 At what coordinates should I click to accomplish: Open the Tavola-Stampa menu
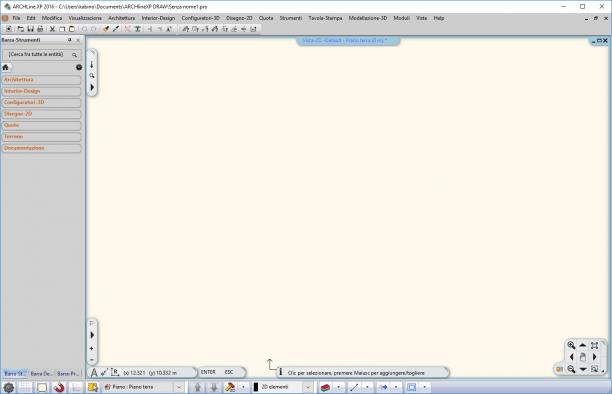click(325, 18)
